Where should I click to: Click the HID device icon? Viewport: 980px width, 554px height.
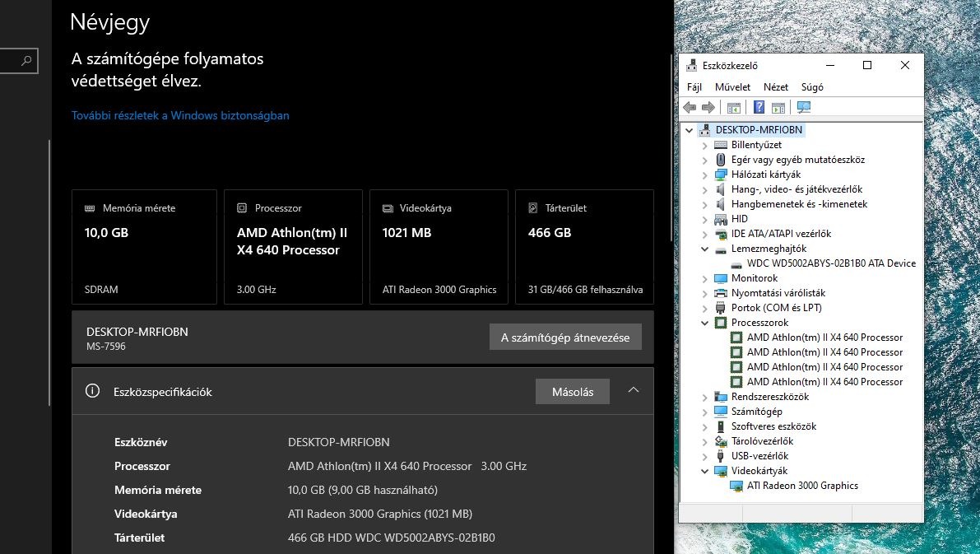[x=721, y=219]
